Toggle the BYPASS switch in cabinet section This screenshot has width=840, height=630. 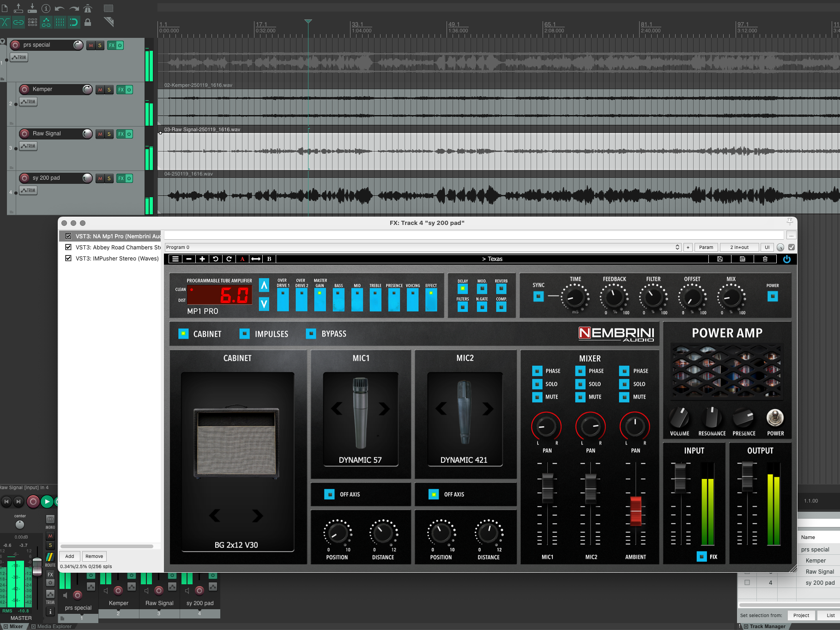[311, 333]
